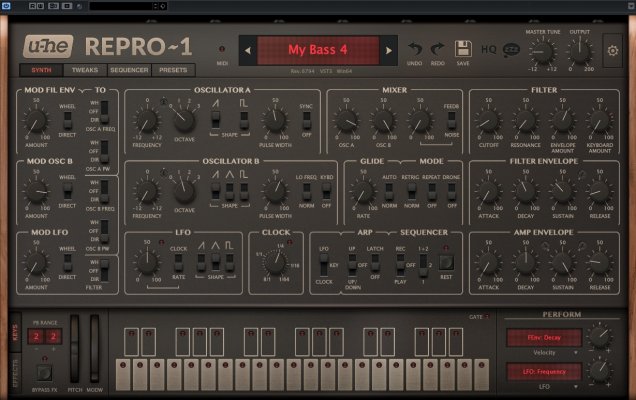Select Oscillator A sawtooth shape switch

click(x=216, y=120)
